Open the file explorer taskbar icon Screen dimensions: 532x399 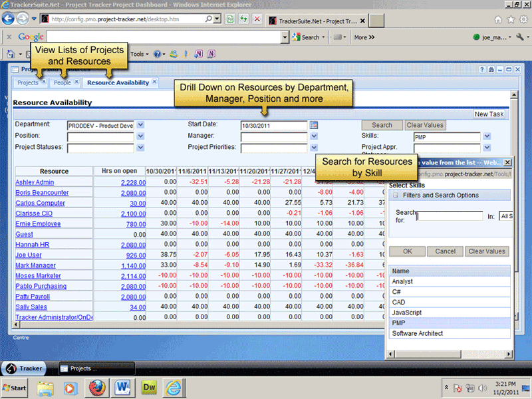(45, 388)
